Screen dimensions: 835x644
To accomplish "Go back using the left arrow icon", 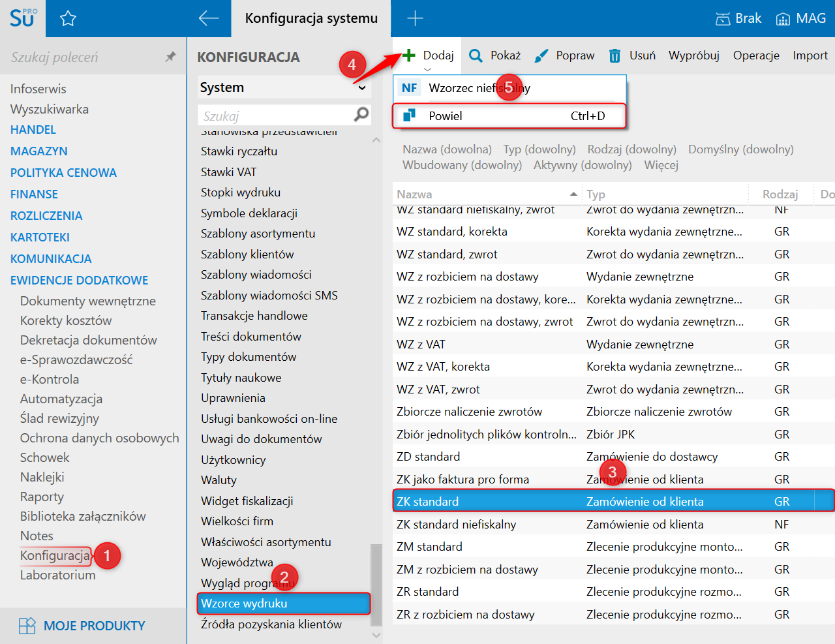I will pos(209,18).
